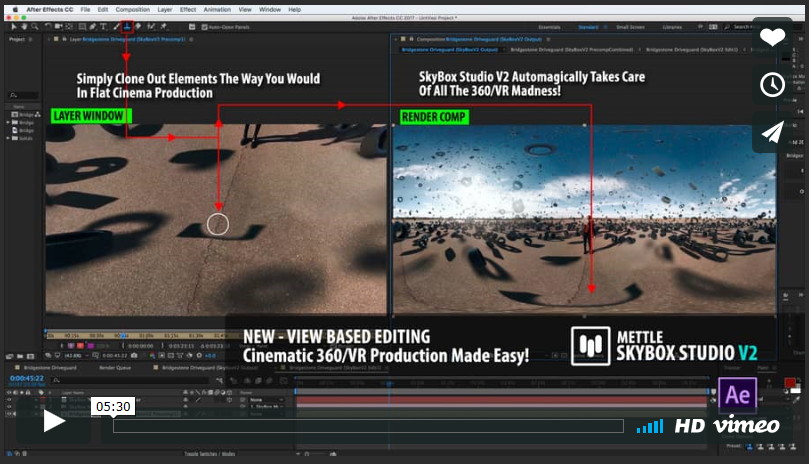
Task: Toggle the Auto-Open Panels checkbox
Action: pos(204,27)
